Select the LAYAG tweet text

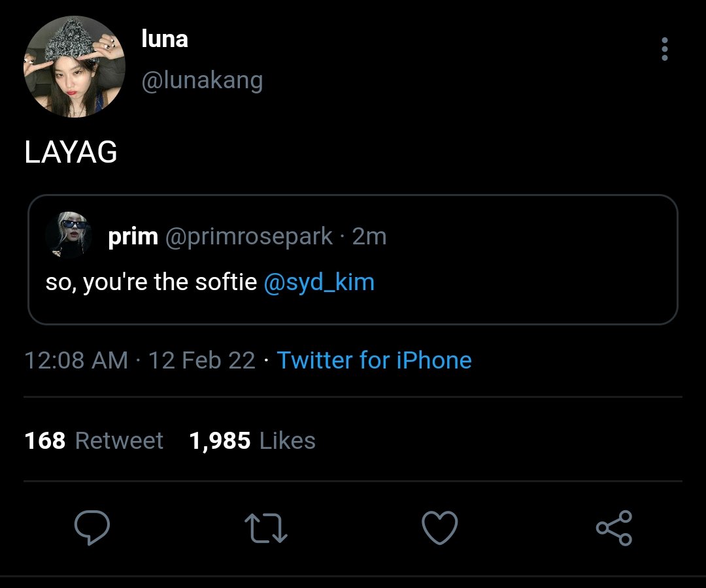[71, 153]
